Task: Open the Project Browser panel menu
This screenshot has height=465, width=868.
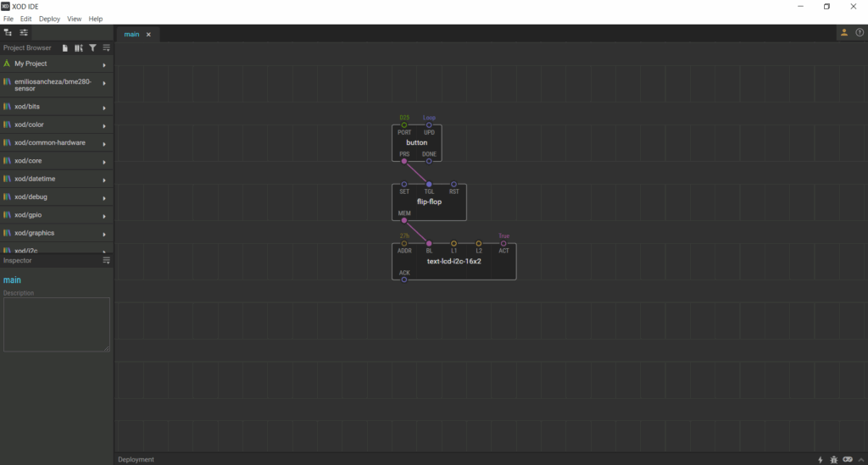Action: click(x=106, y=48)
